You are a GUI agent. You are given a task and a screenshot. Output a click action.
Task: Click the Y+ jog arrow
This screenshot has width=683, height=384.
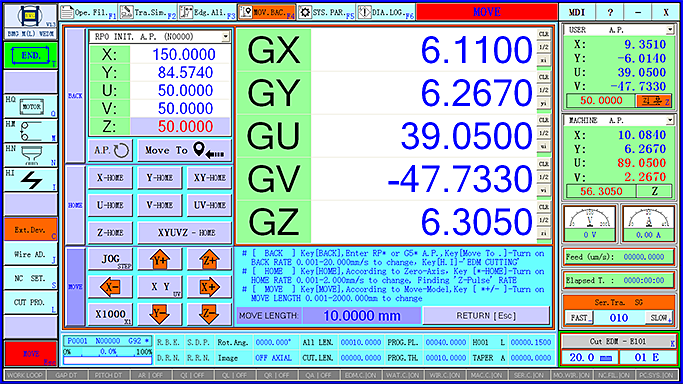click(160, 259)
